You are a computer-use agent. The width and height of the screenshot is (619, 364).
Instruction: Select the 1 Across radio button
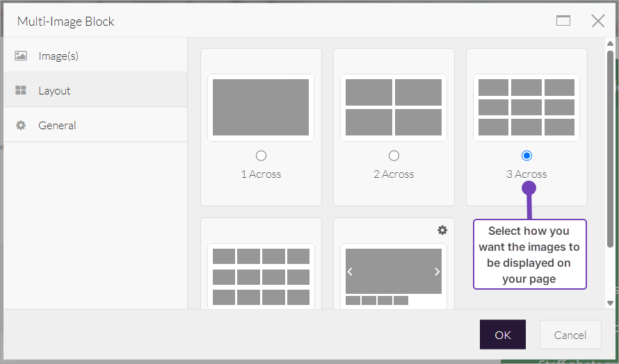261,156
